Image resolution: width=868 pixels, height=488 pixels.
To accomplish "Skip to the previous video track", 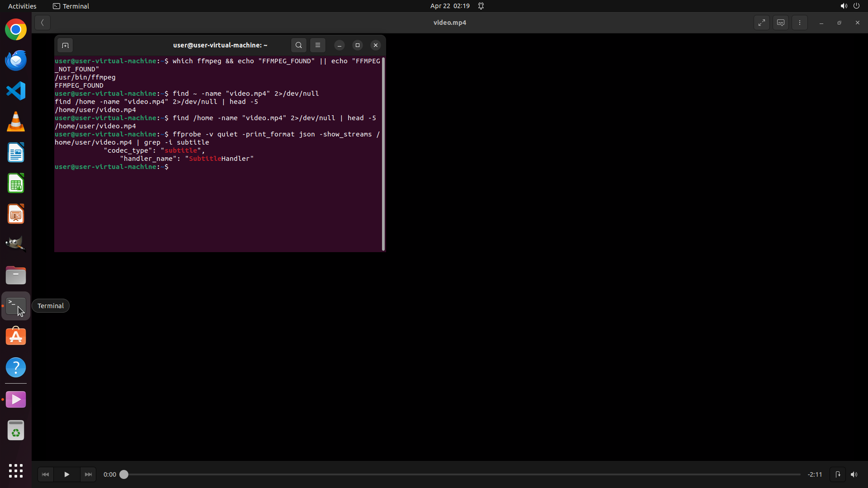I will [45, 474].
